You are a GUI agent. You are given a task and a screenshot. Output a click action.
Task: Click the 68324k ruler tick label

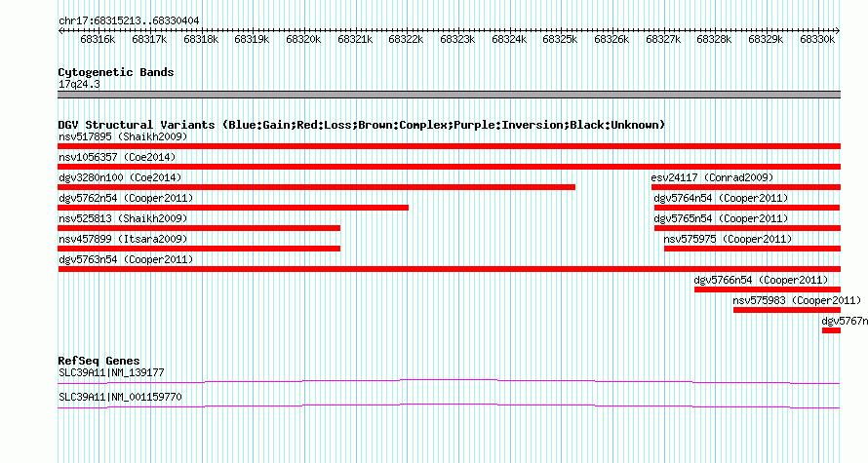click(509, 39)
